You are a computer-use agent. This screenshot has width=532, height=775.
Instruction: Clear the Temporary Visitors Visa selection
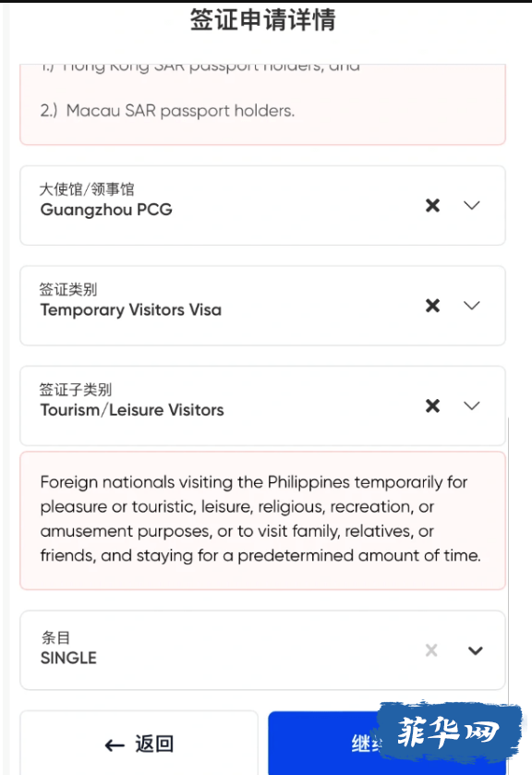[432, 306]
